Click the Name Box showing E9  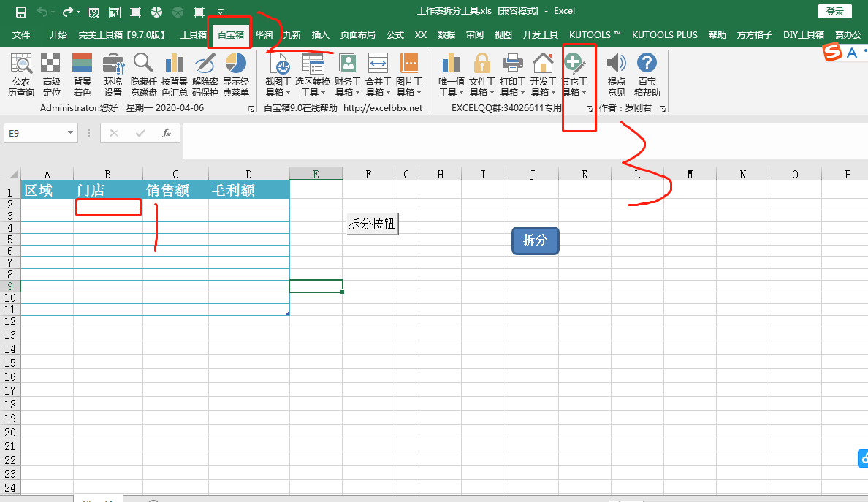click(34, 133)
